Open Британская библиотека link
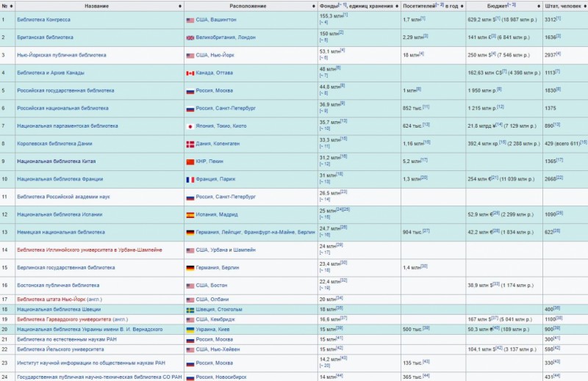The image size is (588, 381). [45, 37]
